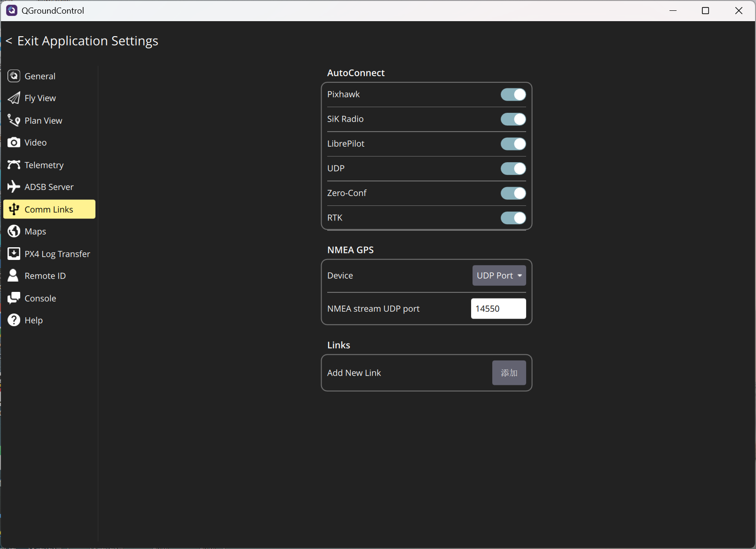The width and height of the screenshot is (756, 549).
Task: Open the Video settings label
Action: click(x=35, y=142)
